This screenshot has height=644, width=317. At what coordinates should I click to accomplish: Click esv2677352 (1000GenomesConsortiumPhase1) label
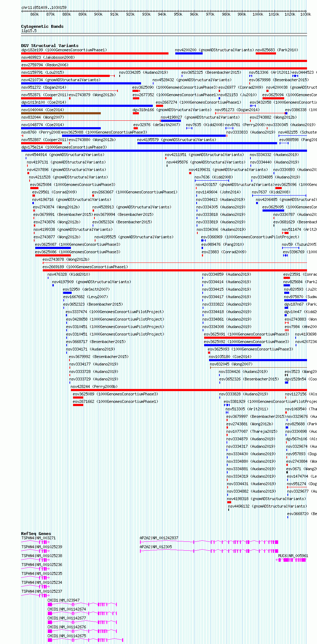click(175, 95)
